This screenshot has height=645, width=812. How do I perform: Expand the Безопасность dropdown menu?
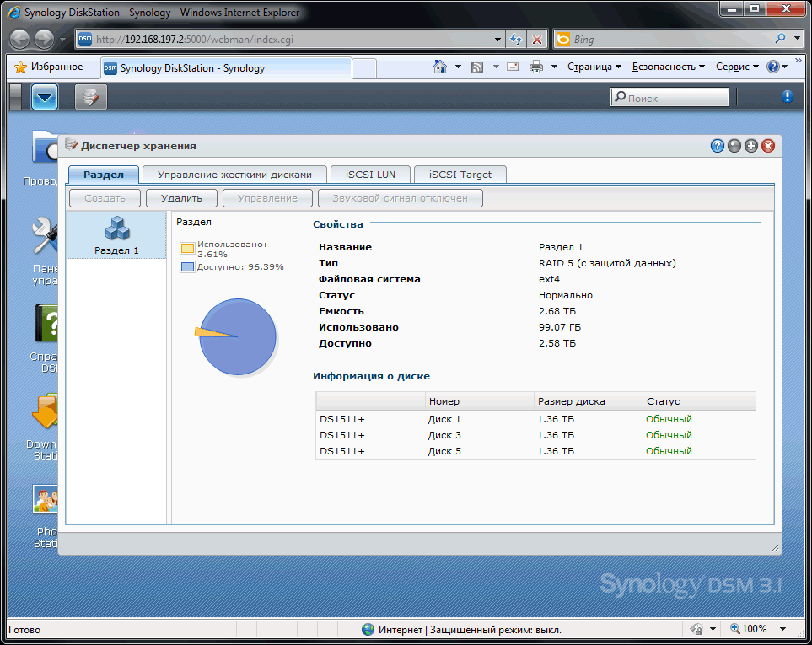668,67
